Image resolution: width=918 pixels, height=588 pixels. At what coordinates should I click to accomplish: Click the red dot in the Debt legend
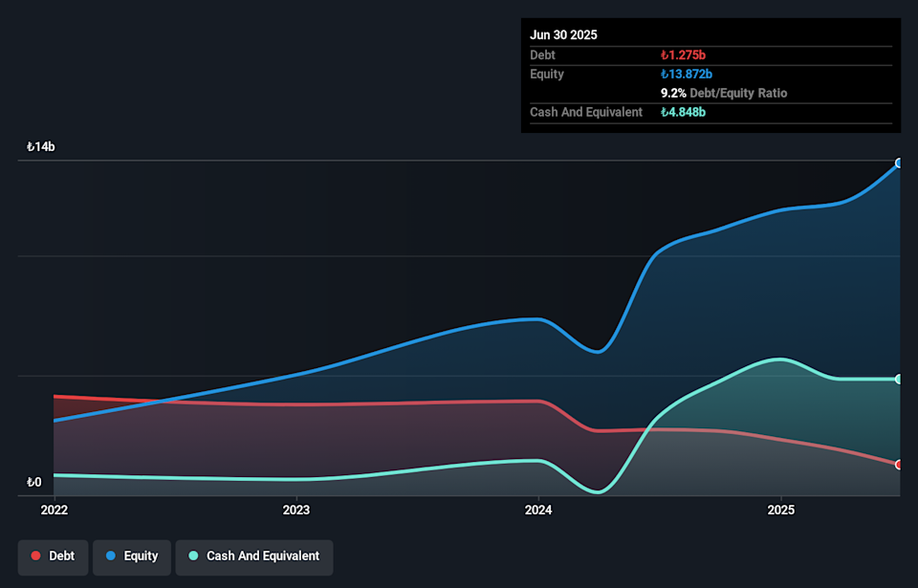pos(36,556)
